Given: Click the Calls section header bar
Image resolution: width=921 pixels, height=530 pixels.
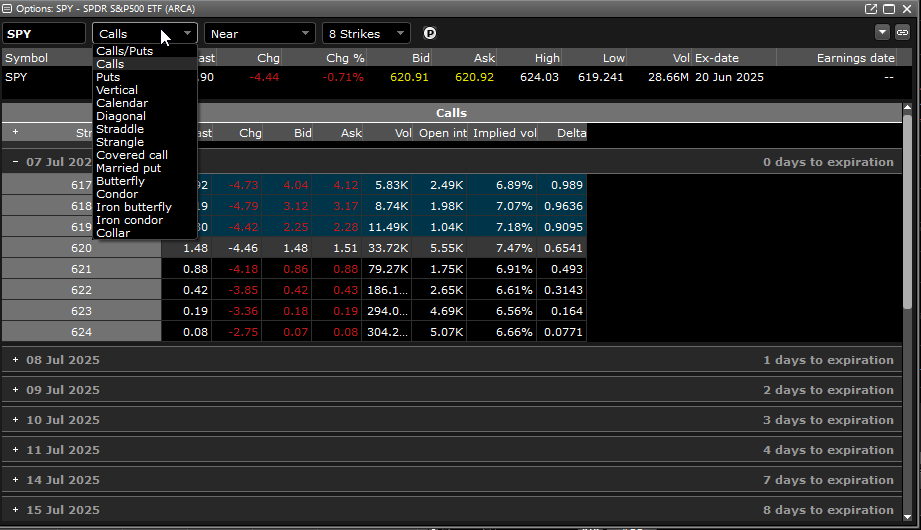Looking at the screenshot, I should click(452, 113).
